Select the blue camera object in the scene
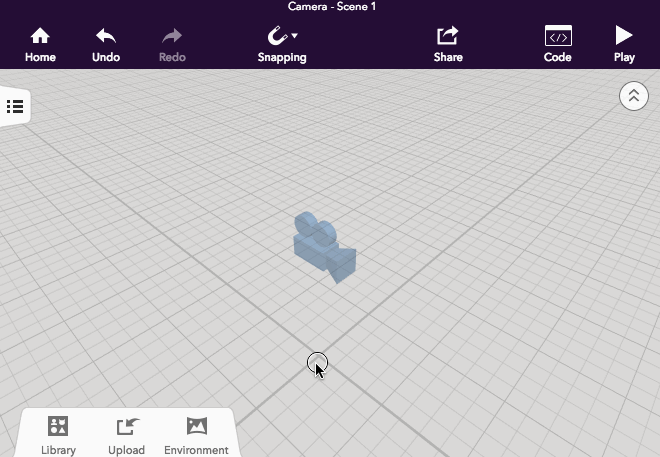Screen dimensions: 660x457 coord(324,246)
